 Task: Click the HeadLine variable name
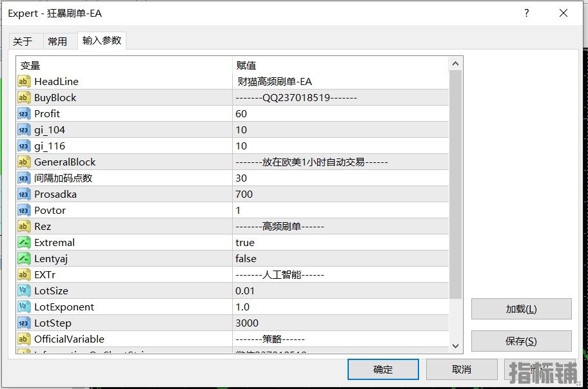click(56, 81)
